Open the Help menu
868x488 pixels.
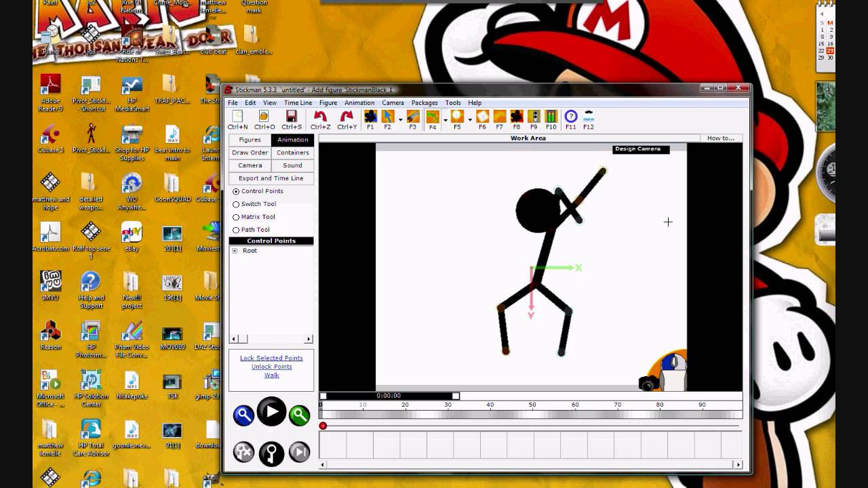(x=475, y=103)
